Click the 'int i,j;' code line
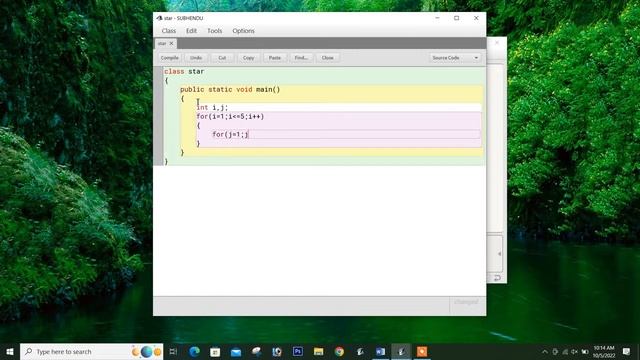Viewport: 640px width, 360px height. point(212,107)
